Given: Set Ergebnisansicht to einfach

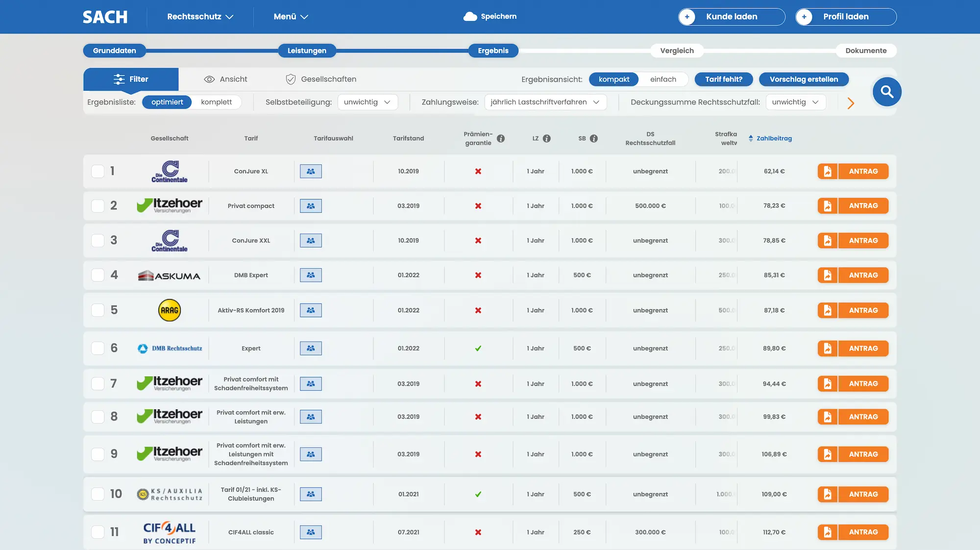Looking at the screenshot, I should (663, 79).
